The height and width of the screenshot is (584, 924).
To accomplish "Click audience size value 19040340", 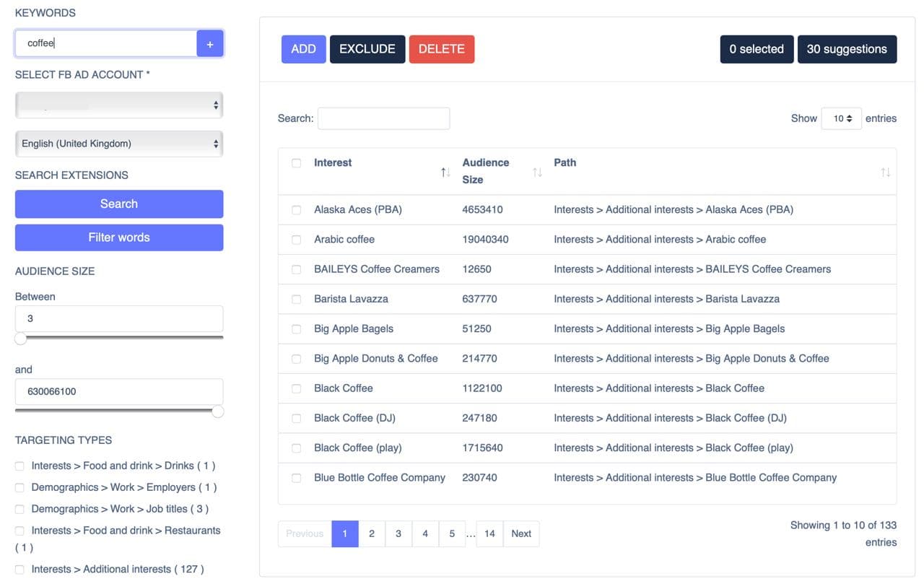I will click(486, 240).
